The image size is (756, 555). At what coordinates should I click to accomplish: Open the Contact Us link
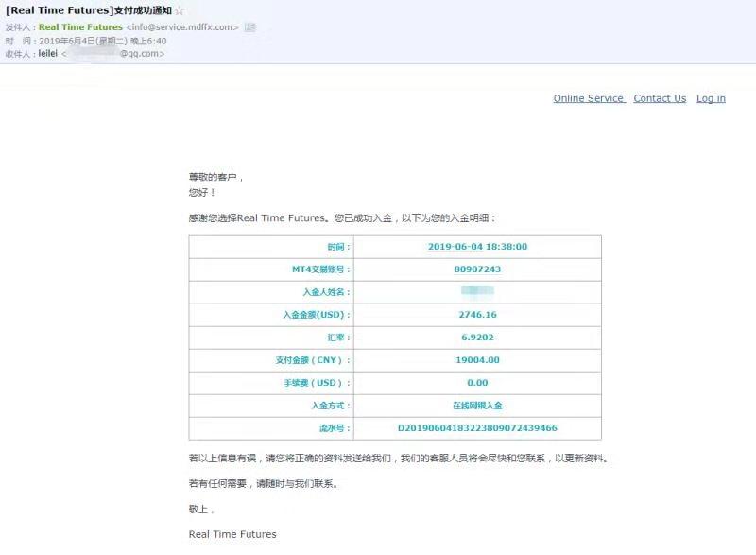pyautogui.click(x=660, y=98)
